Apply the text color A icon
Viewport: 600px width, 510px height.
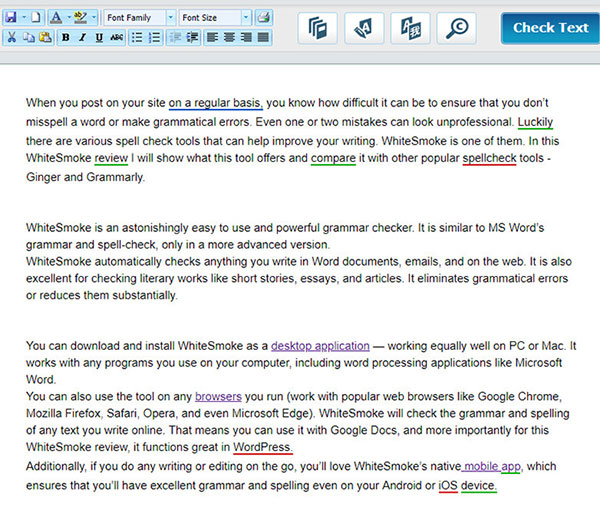(x=56, y=17)
